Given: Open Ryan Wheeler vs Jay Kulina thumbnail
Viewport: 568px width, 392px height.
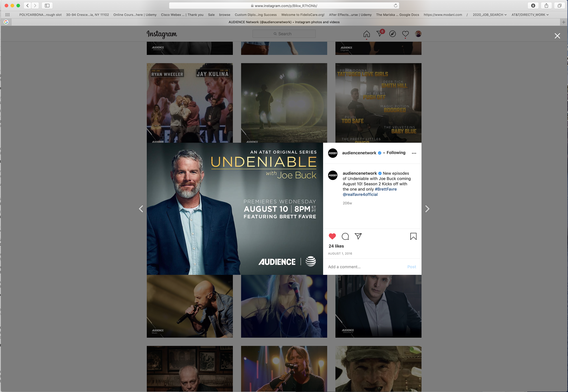Looking at the screenshot, I should click(190, 103).
